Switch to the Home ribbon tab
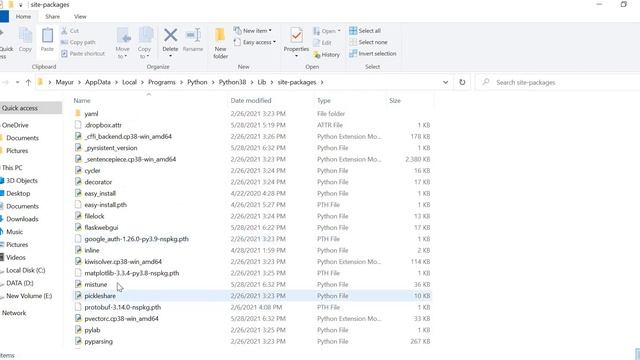640x360 pixels. [x=23, y=16]
